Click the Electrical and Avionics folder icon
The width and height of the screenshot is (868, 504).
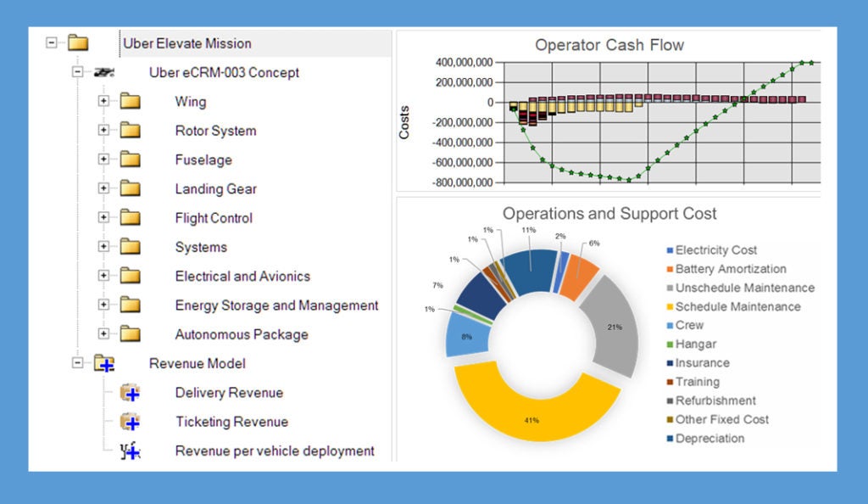[x=130, y=275]
